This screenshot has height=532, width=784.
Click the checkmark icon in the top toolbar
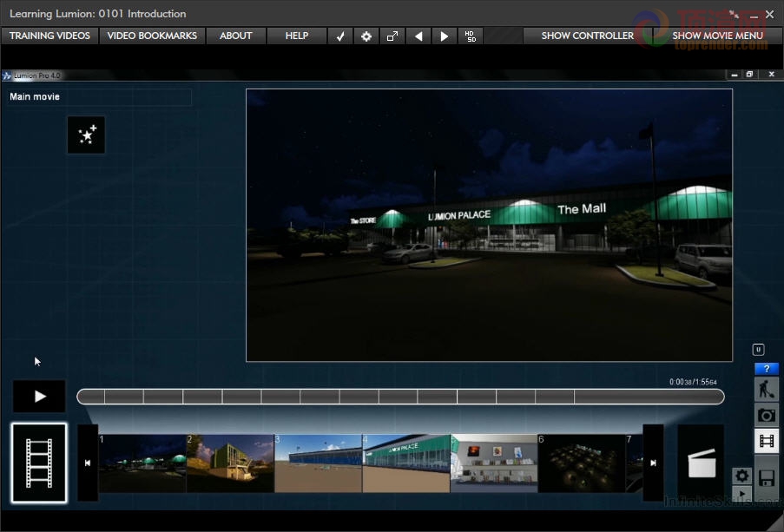point(340,36)
